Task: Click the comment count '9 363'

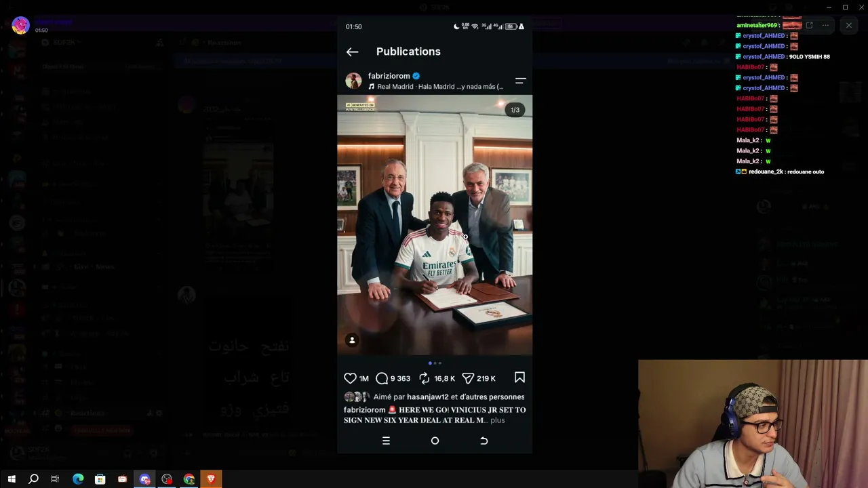Action: 400,378
